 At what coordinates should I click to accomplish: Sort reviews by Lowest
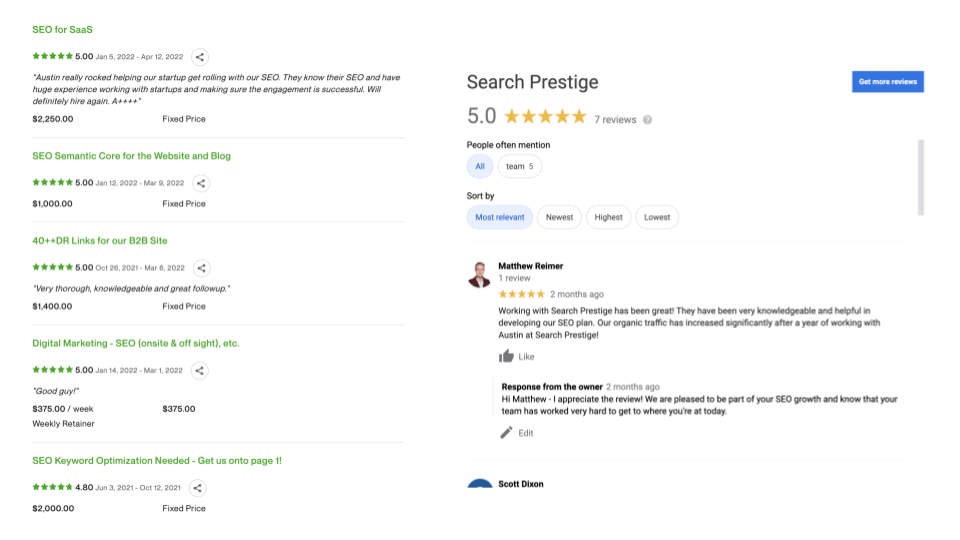657,217
